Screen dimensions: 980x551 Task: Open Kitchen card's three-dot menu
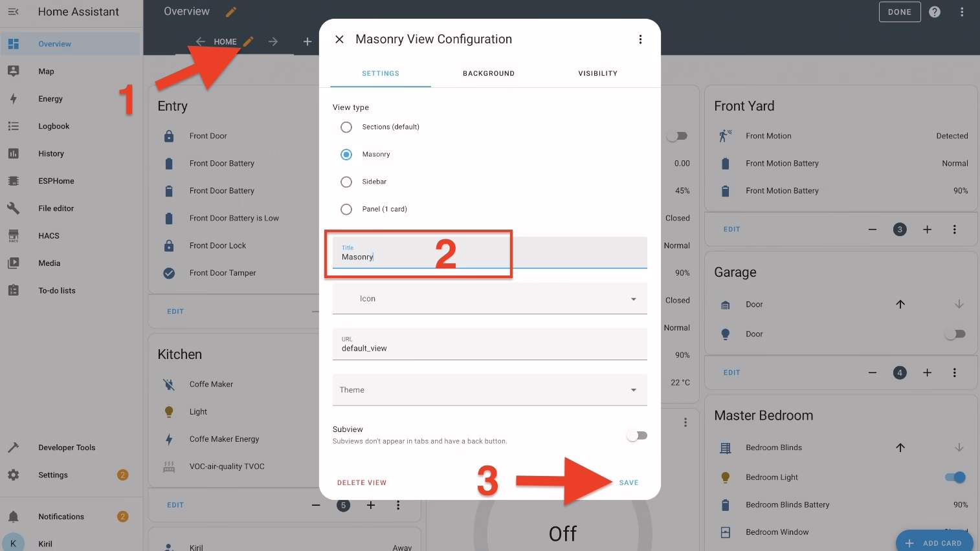tap(398, 505)
